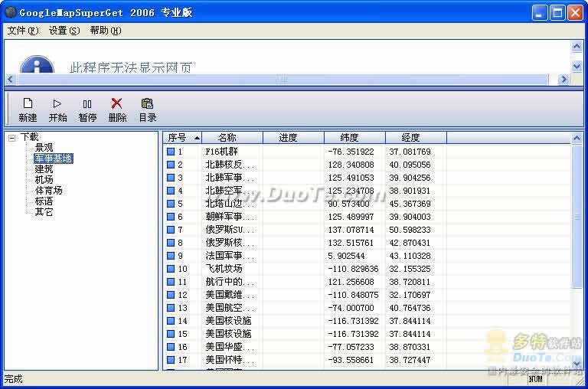
Task: Click the blue icon of row 10 飞机坟场
Action: [171, 269]
